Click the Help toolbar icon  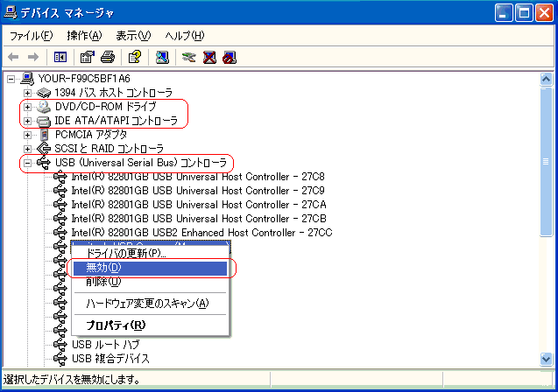tap(135, 57)
